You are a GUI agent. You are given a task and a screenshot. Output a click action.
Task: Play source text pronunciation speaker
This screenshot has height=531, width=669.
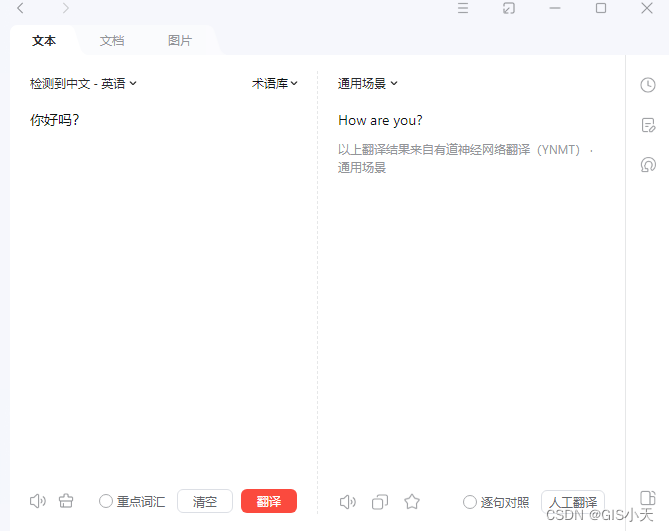tap(38, 501)
